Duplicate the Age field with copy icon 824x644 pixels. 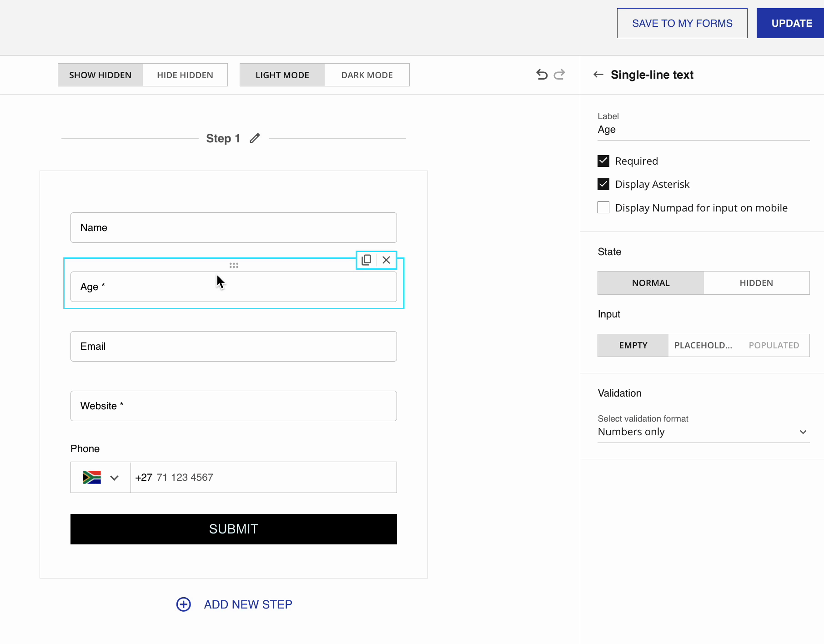pyautogui.click(x=366, y=260)
